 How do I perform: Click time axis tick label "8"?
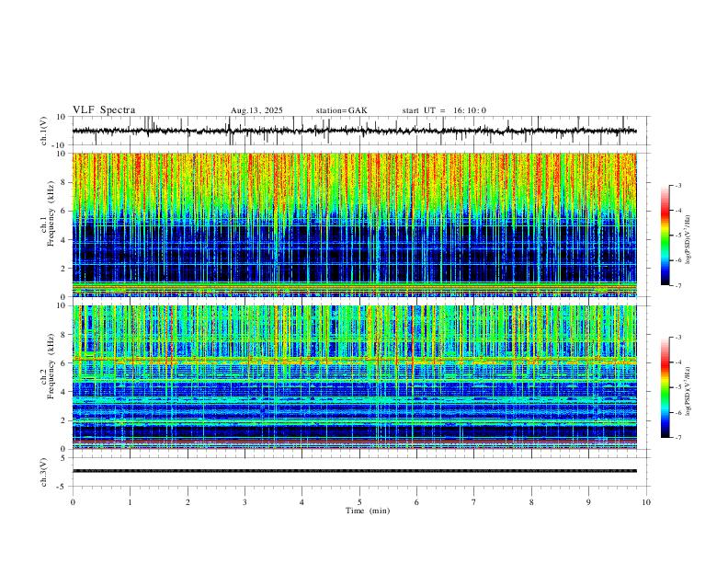[531, 502]
